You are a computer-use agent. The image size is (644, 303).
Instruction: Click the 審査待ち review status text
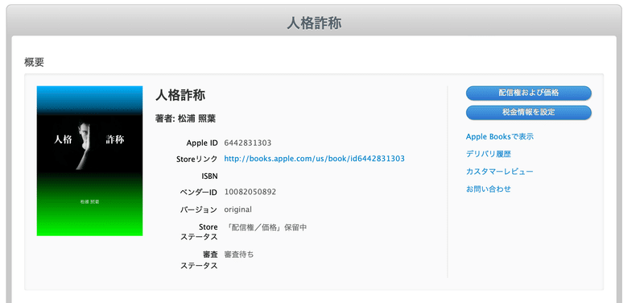pyautogui.click(x=238, y=255)
